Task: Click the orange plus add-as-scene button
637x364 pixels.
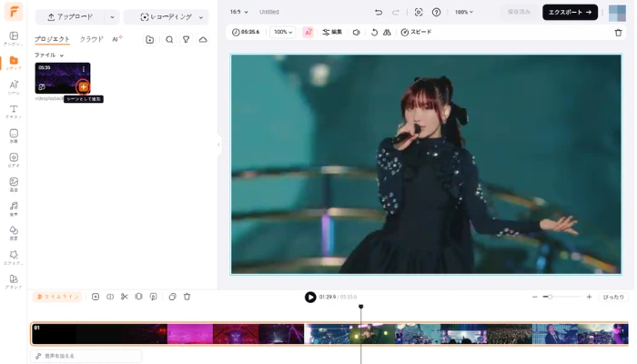Action: 83,86
